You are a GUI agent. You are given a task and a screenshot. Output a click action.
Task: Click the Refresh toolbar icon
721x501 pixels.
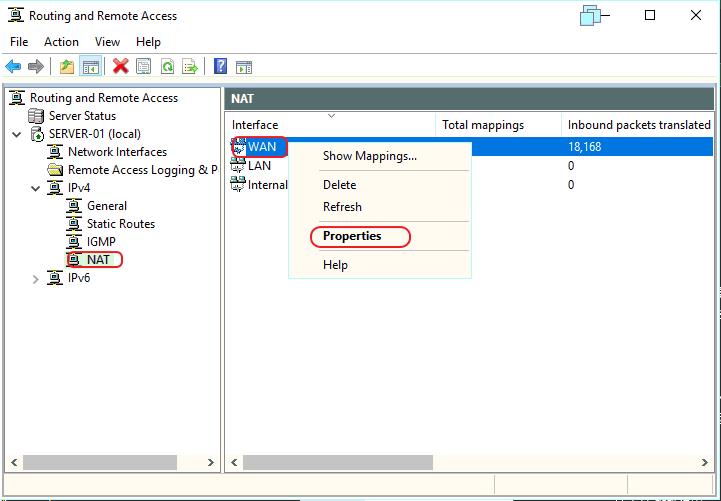click(x=167, y=67)
